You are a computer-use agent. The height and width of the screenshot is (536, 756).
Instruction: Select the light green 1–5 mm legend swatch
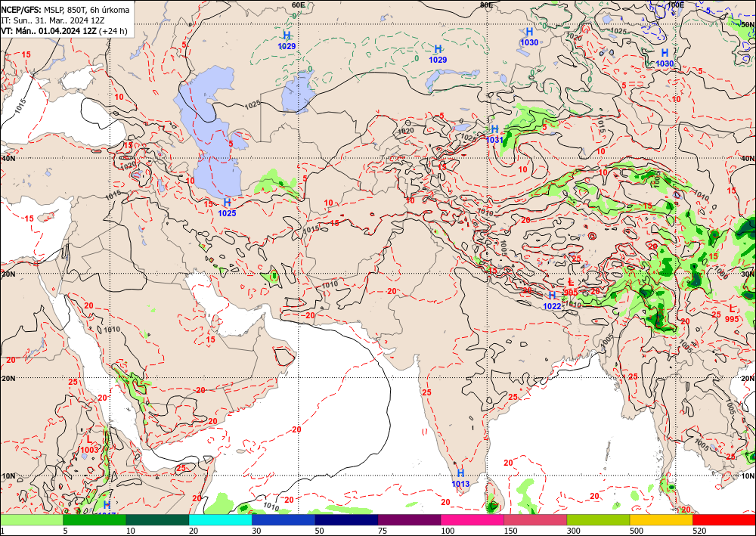pos(31,520)
